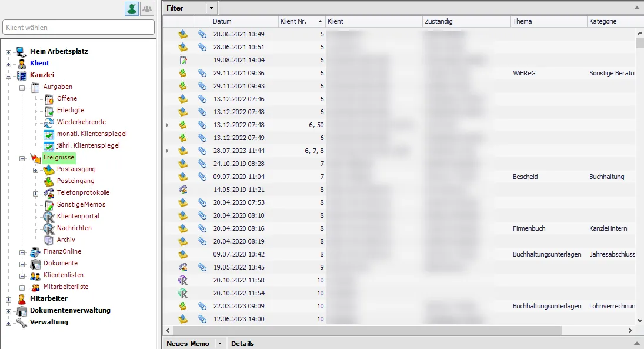This screenshot has height=349, width=644.
Task: Click the Dokumentenverwaltung icon
Action: [22, 311]
